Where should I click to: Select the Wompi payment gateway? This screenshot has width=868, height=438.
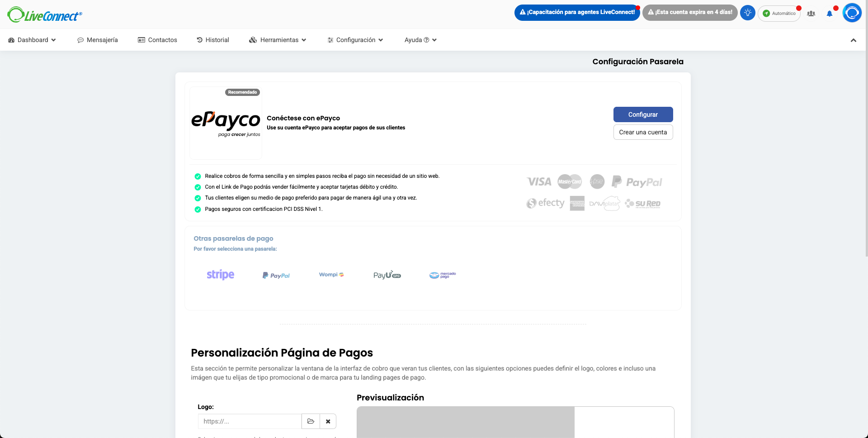(331, 275)
